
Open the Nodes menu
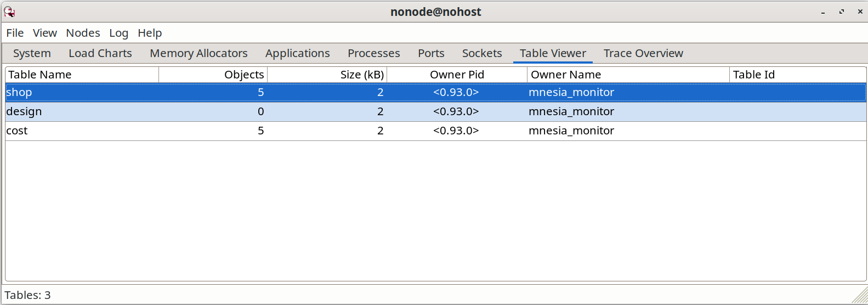(x=83, y=33)
